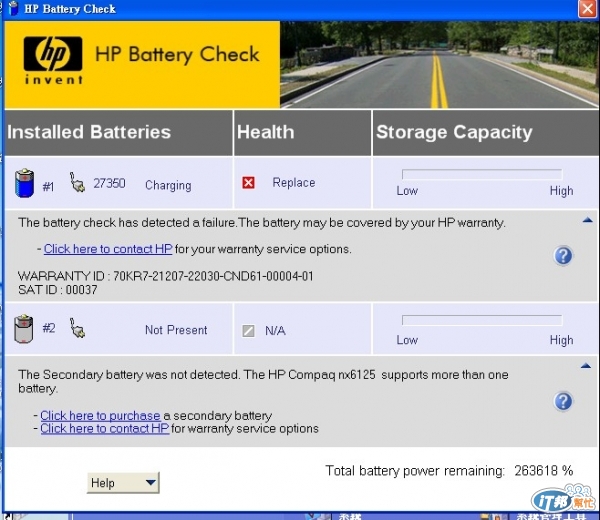
Task: Click here to purchase a secondary battery
Action: coord(100,416)
